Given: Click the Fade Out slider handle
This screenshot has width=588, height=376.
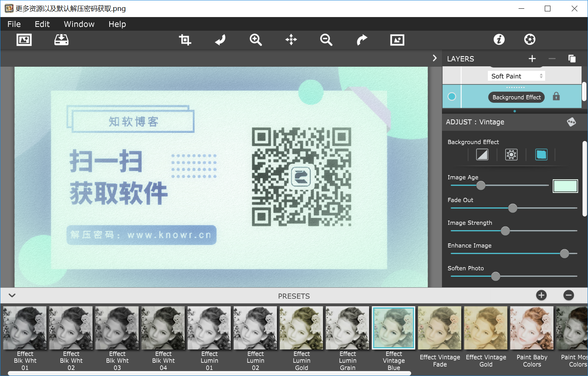Looking at the screenshot, I should (x=513, y=208).
